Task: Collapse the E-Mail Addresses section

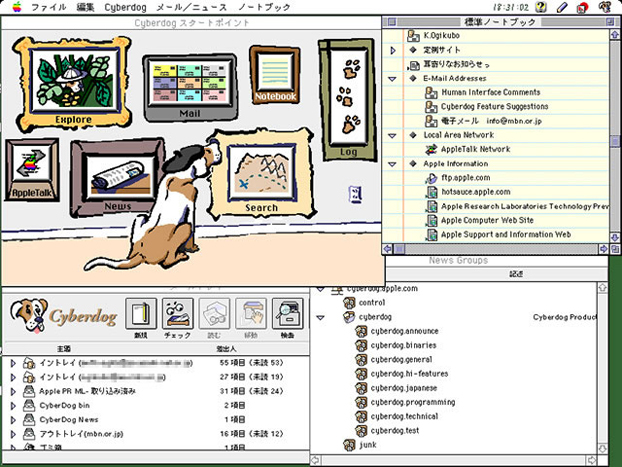Action: (392, 78)
